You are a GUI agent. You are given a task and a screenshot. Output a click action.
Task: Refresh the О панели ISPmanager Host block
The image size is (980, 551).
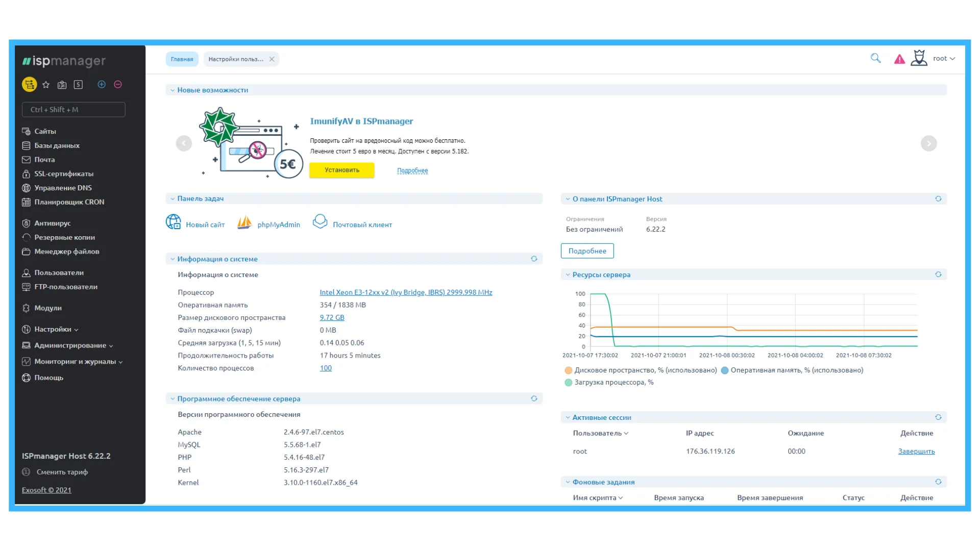click(x=938, y=198)
